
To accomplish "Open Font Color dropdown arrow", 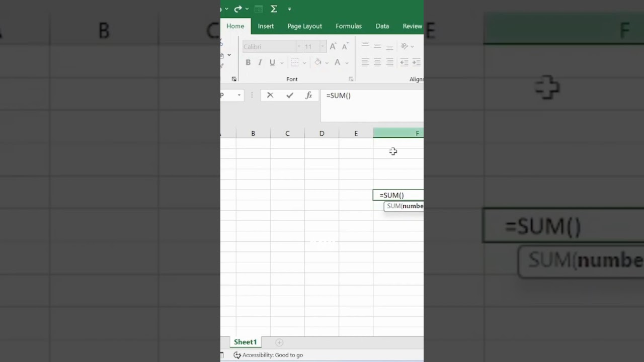I will click(x=347, y=63).
